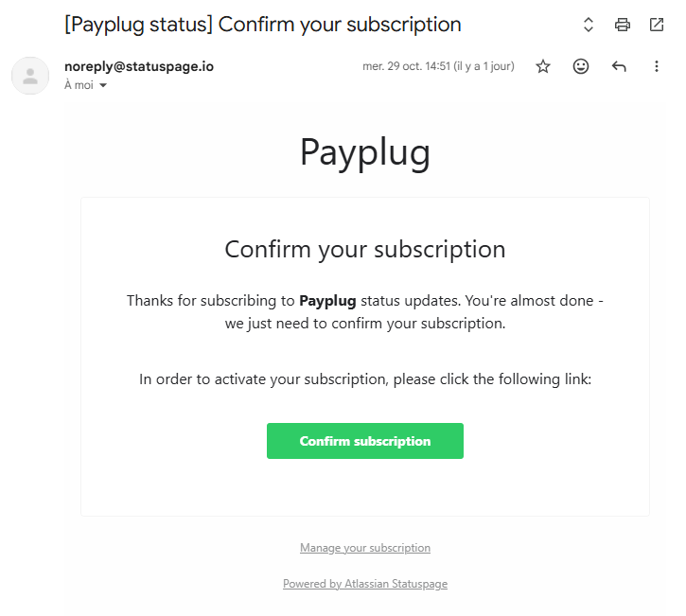Screen dimensions: 686x616
Task: Click the email subject line title
Action: coord(263,25)
